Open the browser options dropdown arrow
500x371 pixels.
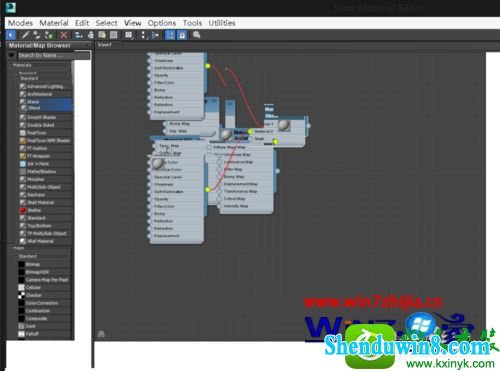click(x=12, y=55)
